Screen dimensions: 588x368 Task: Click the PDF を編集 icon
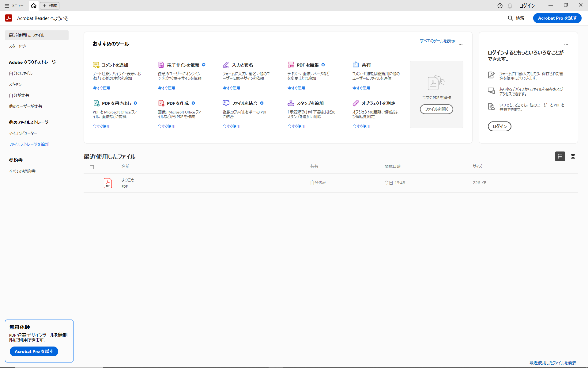click(291, 65)
